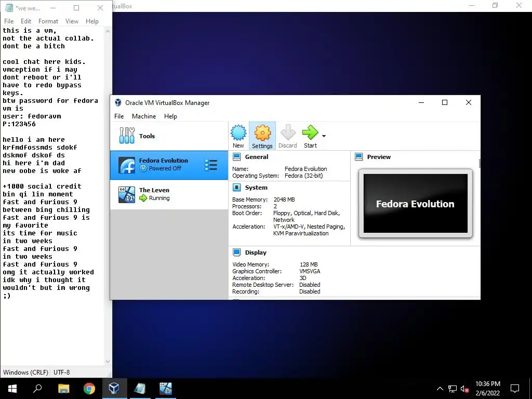Open Settings in VirtualBox toolbar

coord(262,136)
